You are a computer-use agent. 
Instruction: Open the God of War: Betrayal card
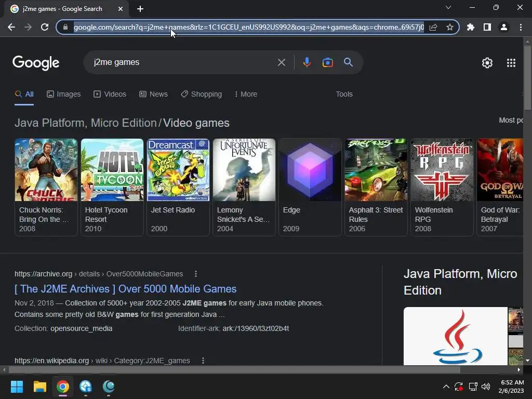[500, 187]
